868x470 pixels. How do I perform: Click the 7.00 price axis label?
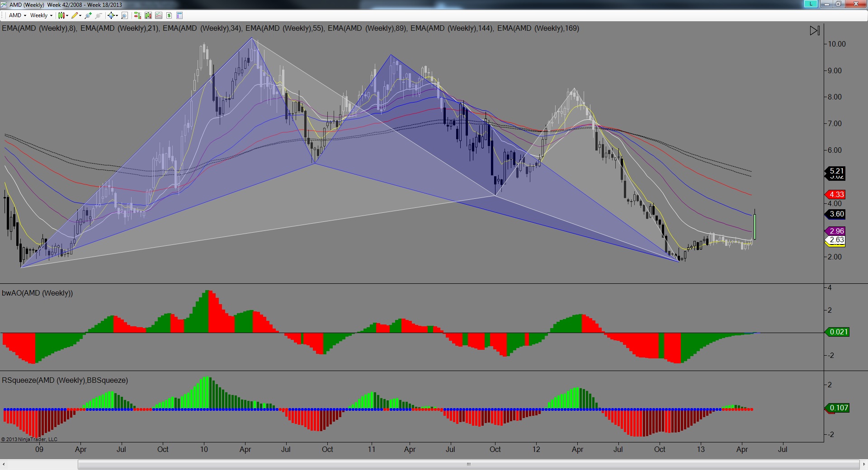click(835, 123)
